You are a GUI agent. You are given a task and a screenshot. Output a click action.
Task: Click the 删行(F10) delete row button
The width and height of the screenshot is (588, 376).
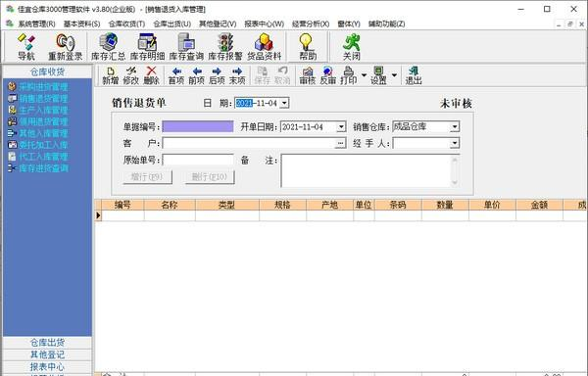pyautogui.click(x=210, y=177)
